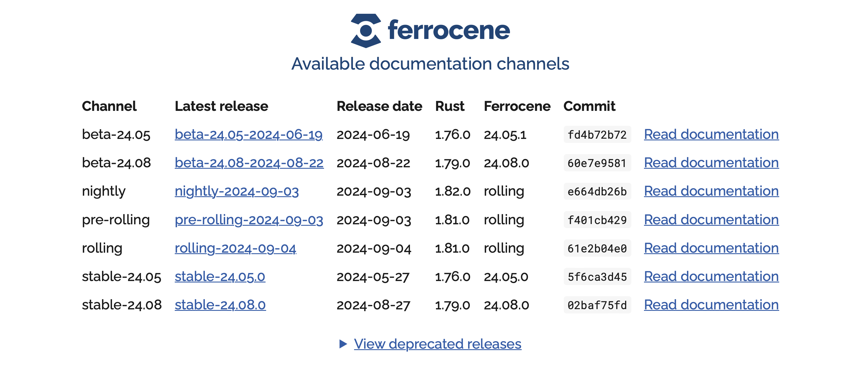Open pre-rolling-2024-09-03 release link

[x=249, y=220]
